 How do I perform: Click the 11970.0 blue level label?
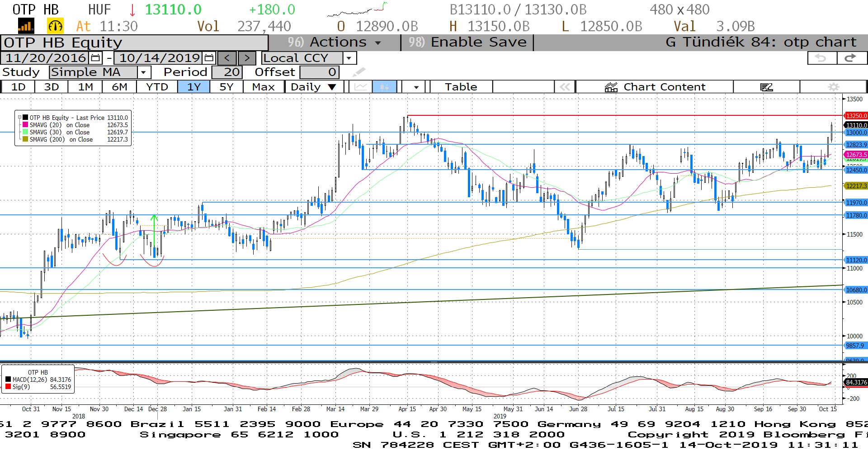[x=856, y=203]
